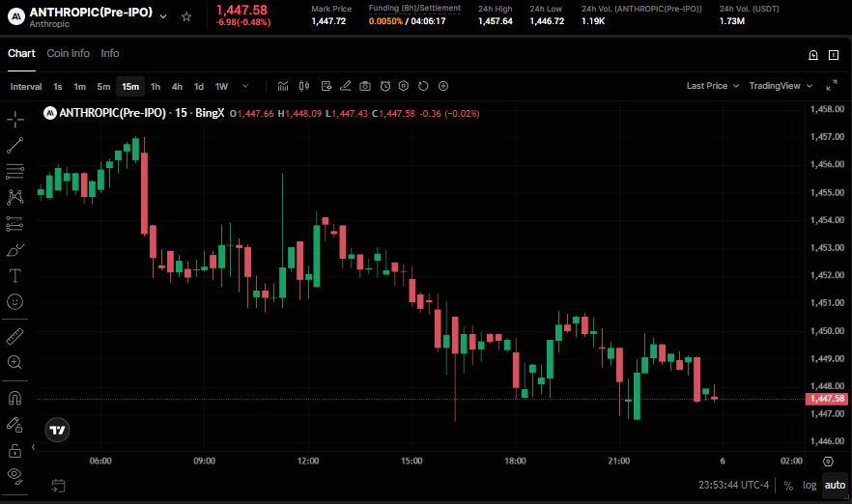Add ANTHROPIC pair to favorites star
This screenshot has width=852, height=504.
coord(186,16)
